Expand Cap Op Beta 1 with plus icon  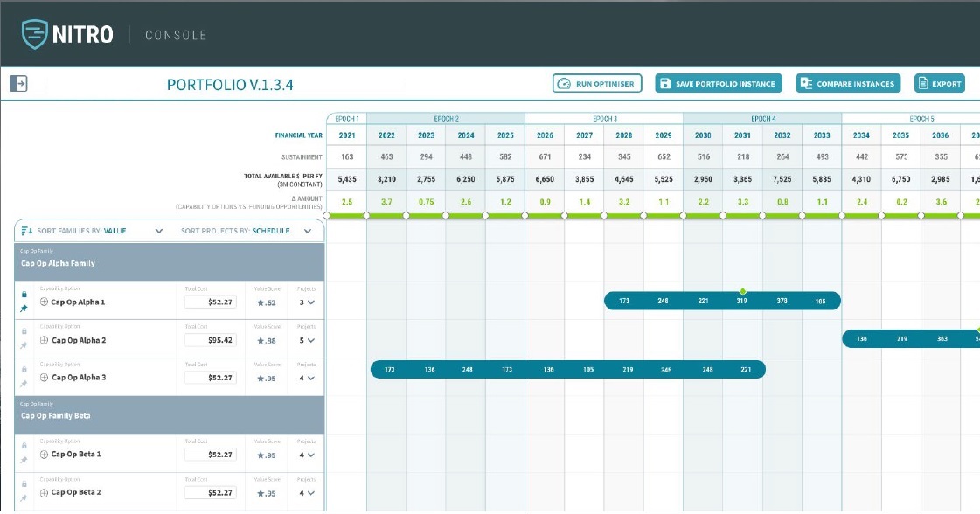[44, 455]
